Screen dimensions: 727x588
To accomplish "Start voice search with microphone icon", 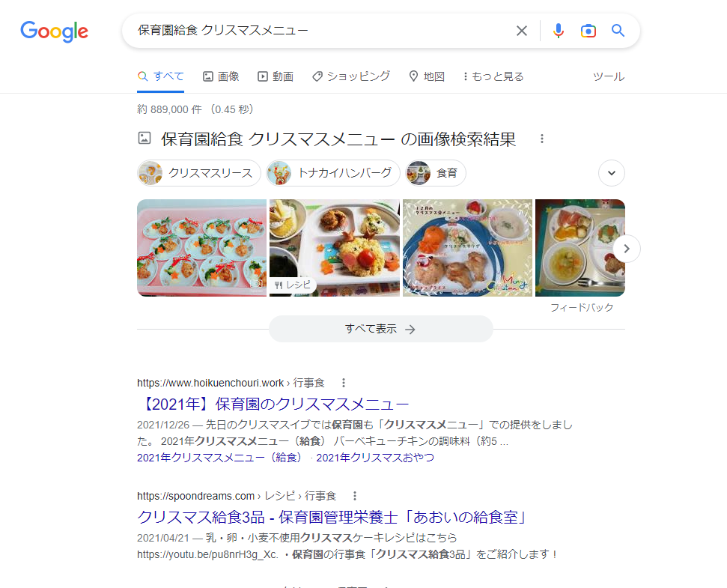I will tap(559, 31).
